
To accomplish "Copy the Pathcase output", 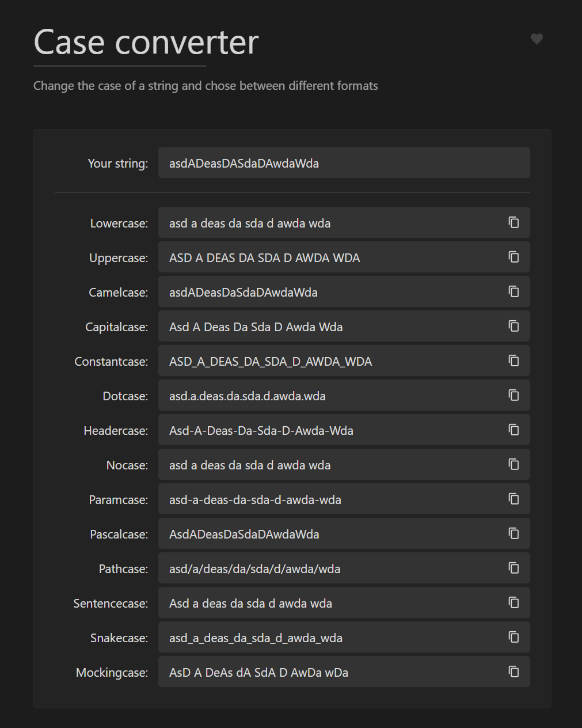I will coord(513,568).
